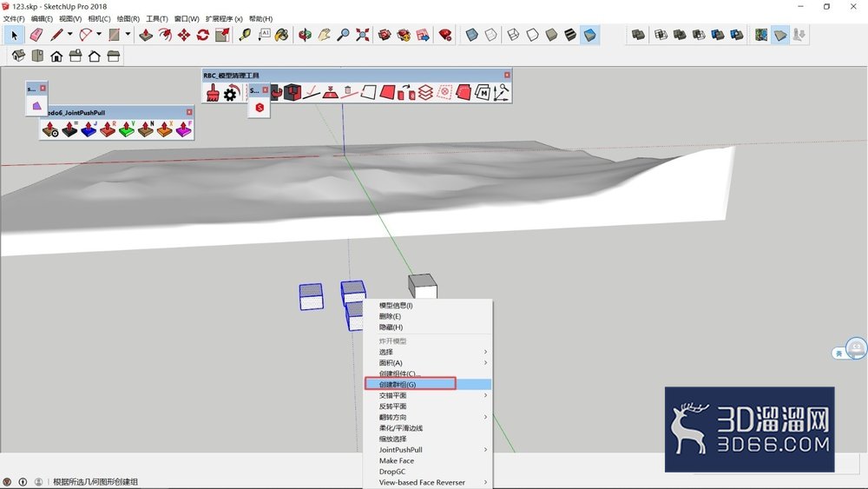Select the Eraser tool

[x=36, y=35]
